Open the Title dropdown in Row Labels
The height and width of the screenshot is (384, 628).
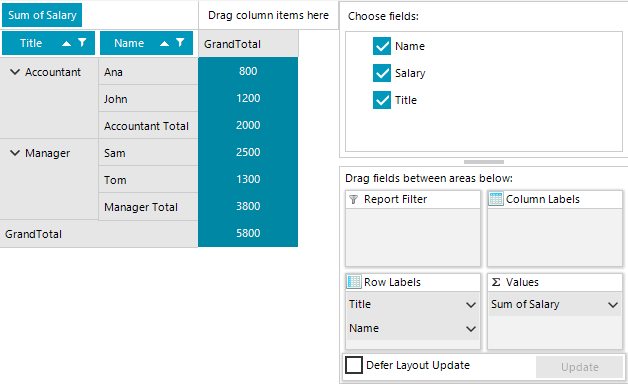coord(471,305)
